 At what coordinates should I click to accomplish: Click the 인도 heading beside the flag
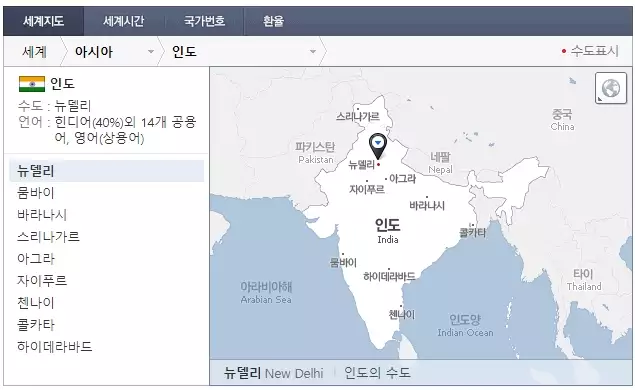(62, 84)
